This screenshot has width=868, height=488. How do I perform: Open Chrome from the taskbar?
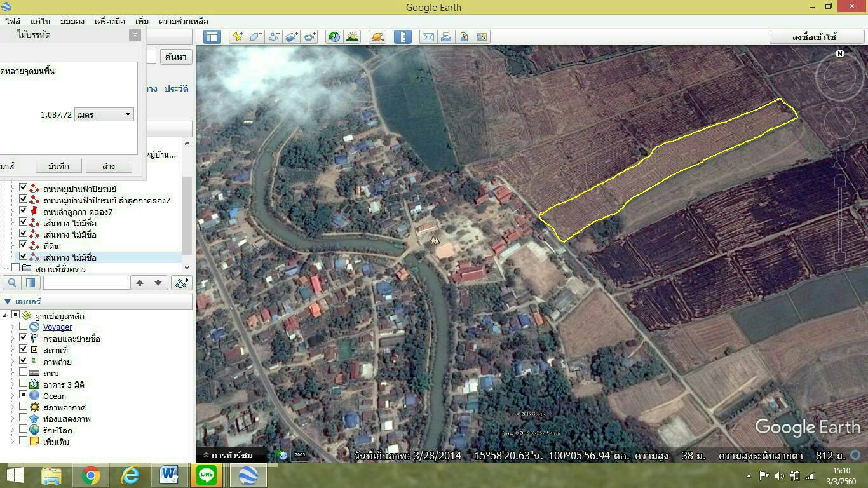[90, 475]
